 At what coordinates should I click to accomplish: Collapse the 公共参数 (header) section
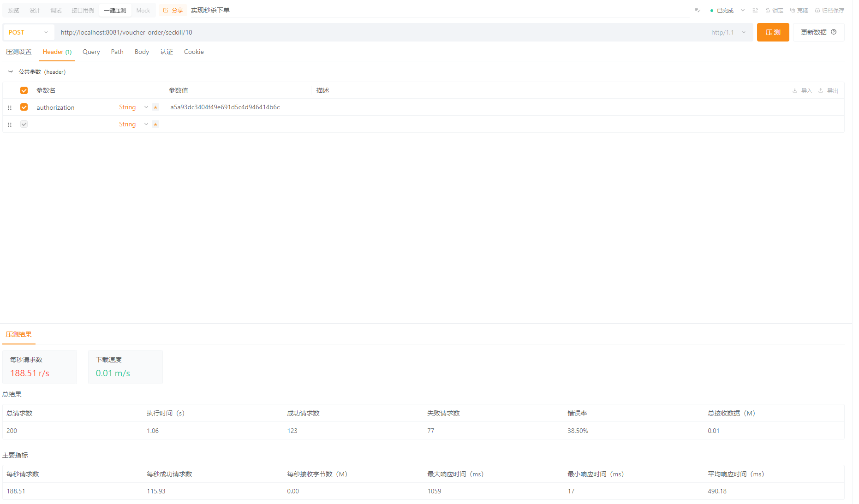point(10,72)
